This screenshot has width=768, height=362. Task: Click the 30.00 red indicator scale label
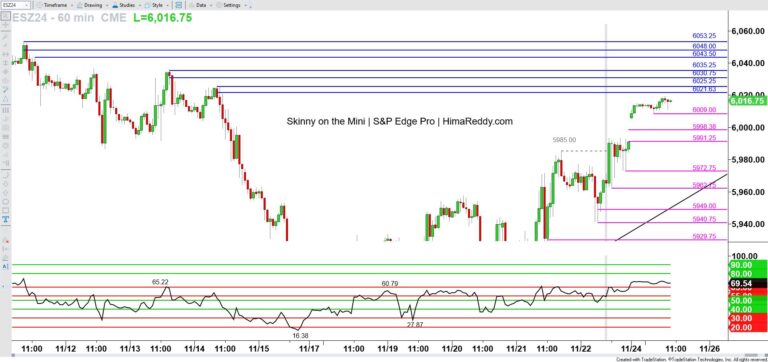coord(747,318)
